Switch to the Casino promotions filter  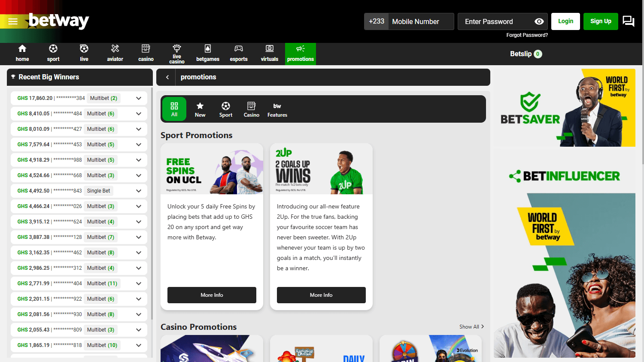[x=251, y=109]
